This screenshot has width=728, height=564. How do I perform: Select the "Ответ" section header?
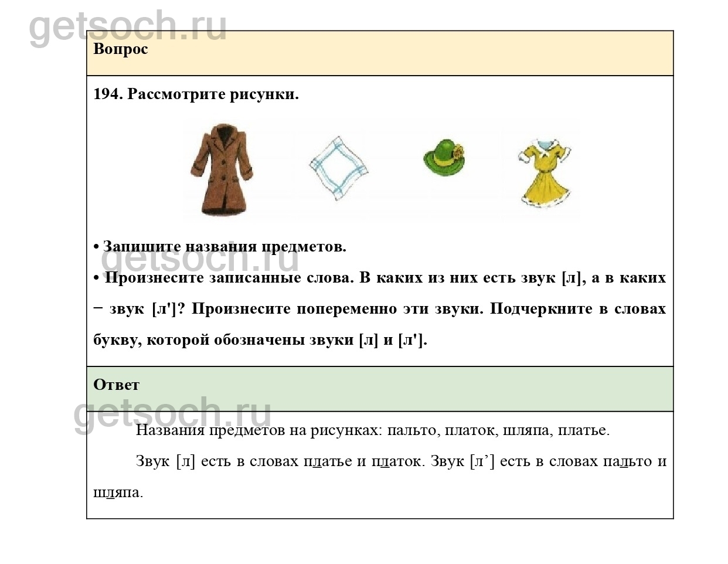(117, 385)
